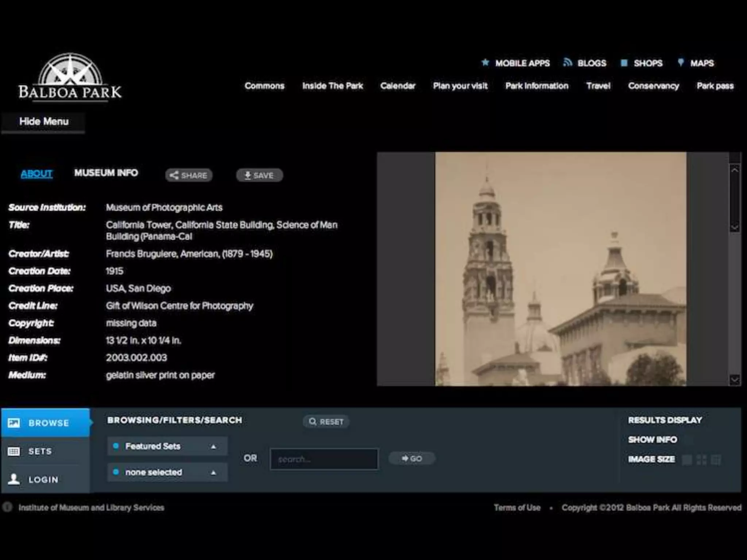Open the Blogs RSS link

585,63
